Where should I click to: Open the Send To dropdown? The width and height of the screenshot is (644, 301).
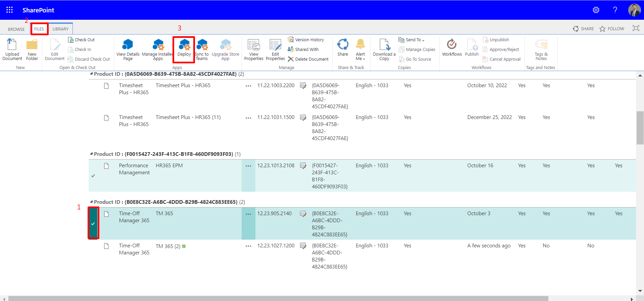coord(411,40)
